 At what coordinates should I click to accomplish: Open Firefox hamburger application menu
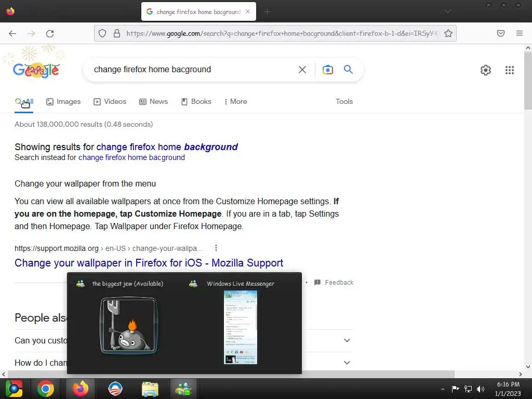(519, 33)
